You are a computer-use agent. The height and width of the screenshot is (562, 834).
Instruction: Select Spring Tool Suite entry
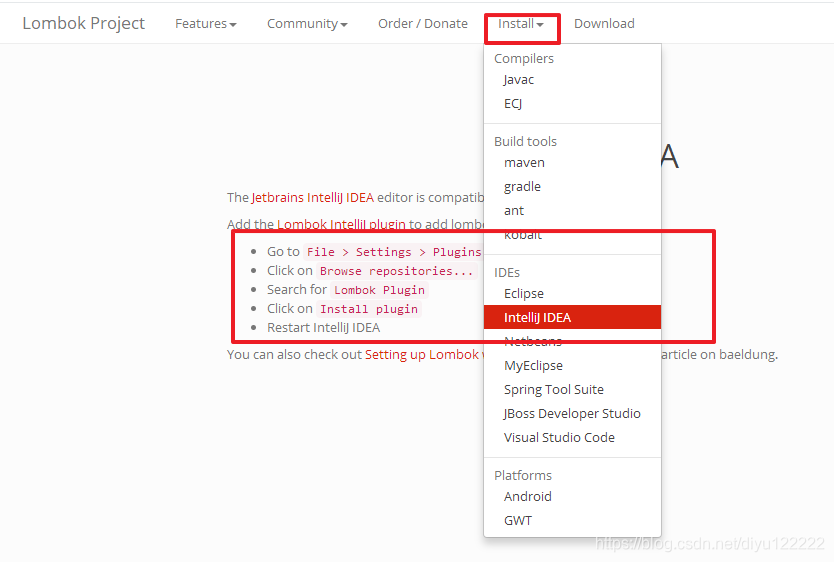572,390
